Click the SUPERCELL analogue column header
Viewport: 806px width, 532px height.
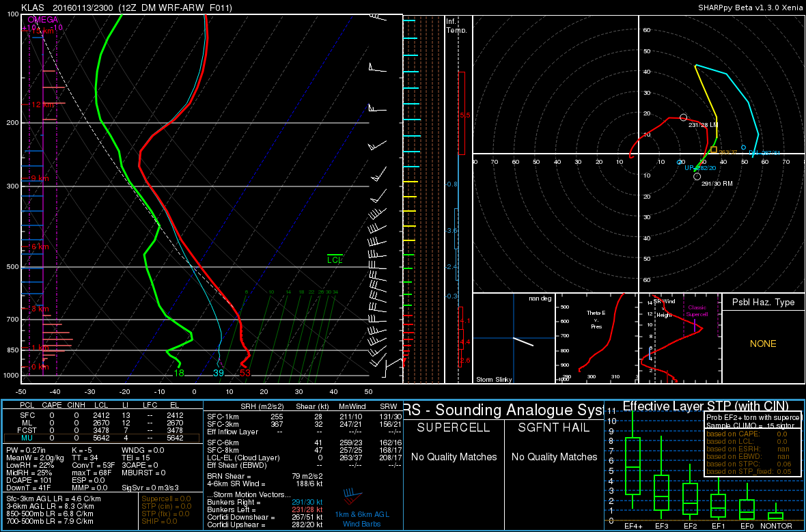pos(454,428)
